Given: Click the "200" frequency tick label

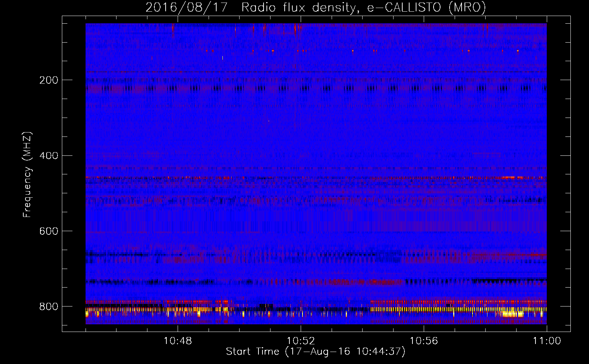Looking at the screenshot, I should click(x=49, y=80).
